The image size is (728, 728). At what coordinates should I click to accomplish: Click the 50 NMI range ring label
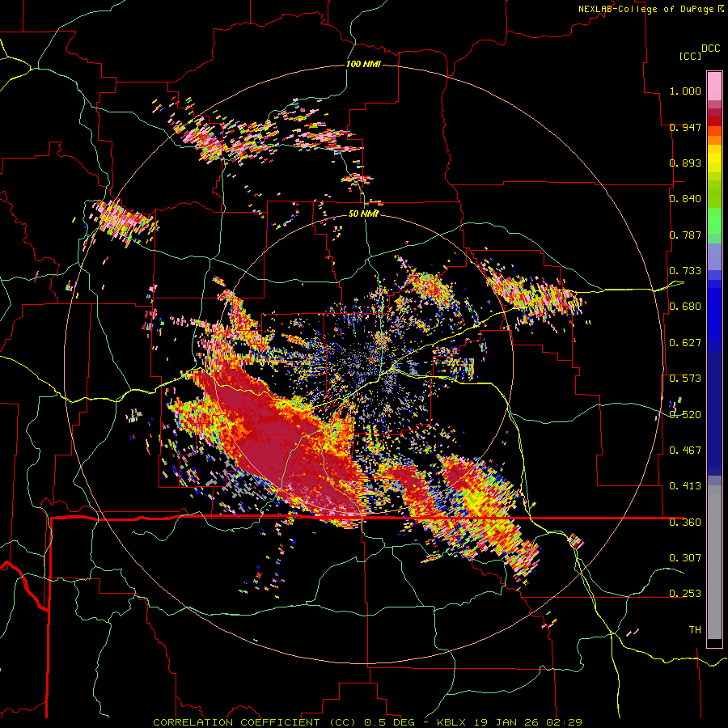[x=363, y=214]
